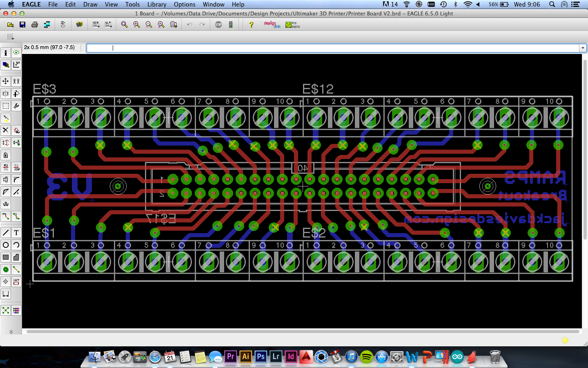This screenshot has height=368, width=588.
Task: Click the Stop button in the toolbar
Action: 218,25
